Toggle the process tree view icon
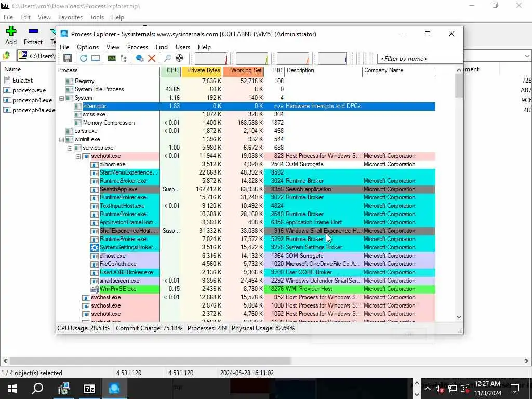 [x=124, y=58]
